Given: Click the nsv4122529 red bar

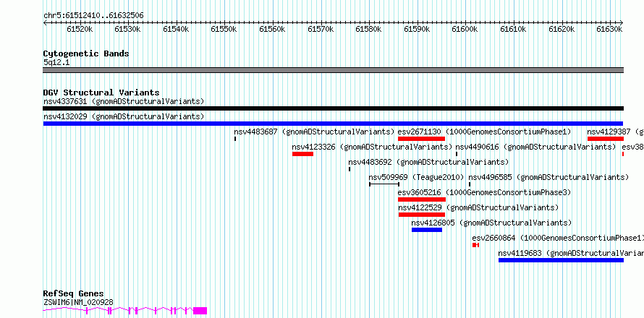Looking at the screenshot, I should tap(422, 215).
